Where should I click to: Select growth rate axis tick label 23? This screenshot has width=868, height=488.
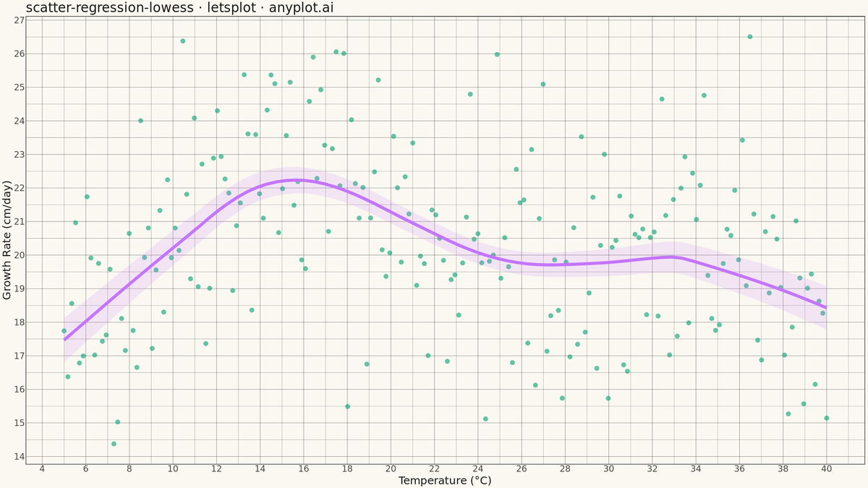pyautogui.click(x=20, y=155)
